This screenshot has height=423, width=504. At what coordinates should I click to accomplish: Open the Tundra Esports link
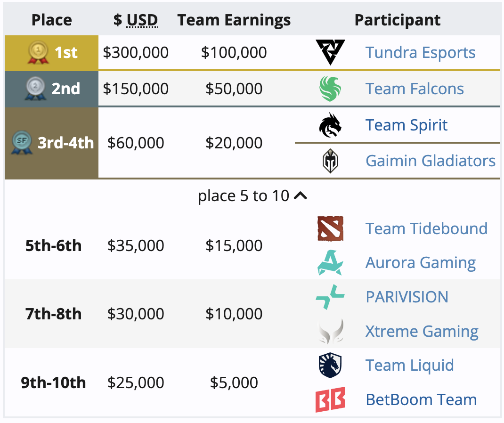coord(420,52)
